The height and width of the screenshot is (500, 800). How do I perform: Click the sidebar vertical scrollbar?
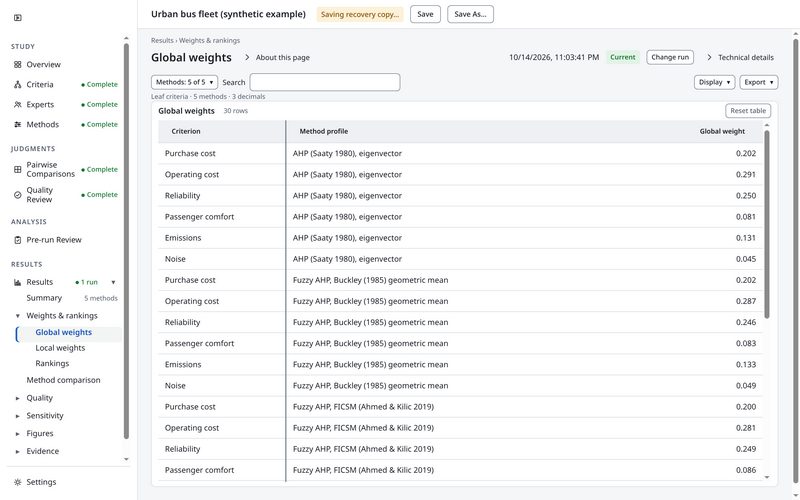pos(126,241)
